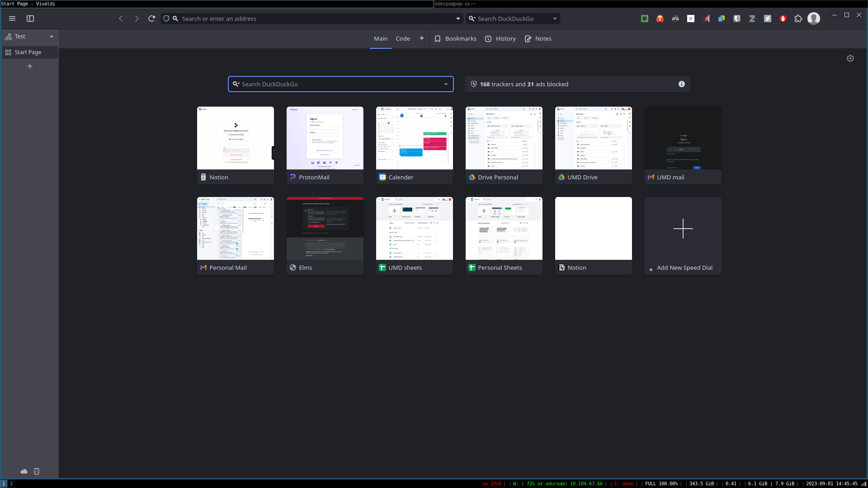Open the UMD sheets speed dial
This screenshot has height=488, width=868.
coord(415,236)
